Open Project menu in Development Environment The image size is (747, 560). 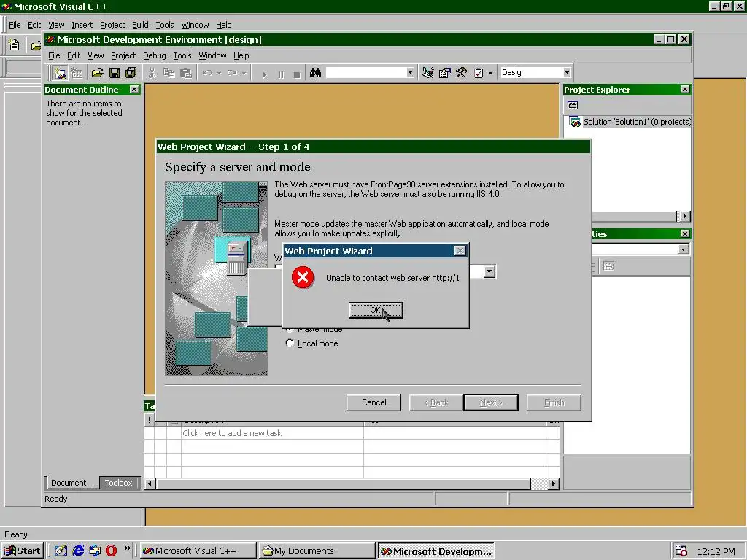click(x=123, y=55)
